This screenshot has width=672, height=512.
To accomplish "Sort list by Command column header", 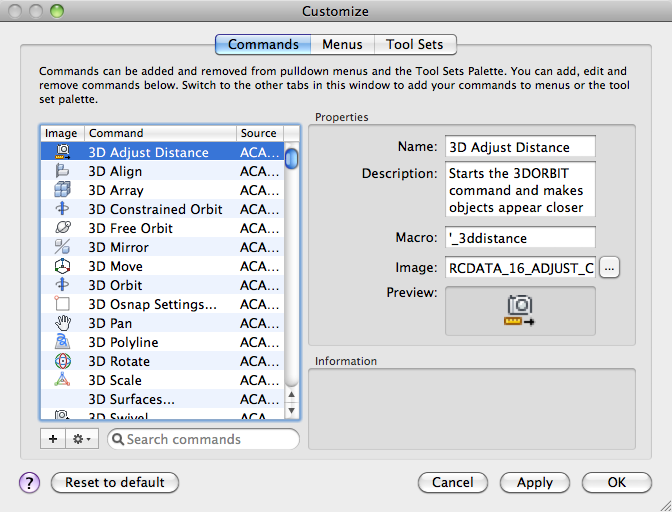I will click(160, 133).
